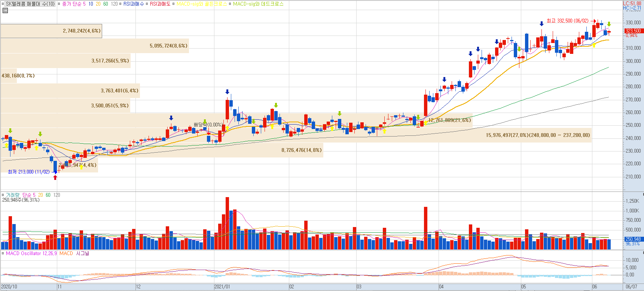Click the 거래량 volume panel label
Image resolution: width=644 pixels, height=291 pixels.
[x=12, y=195]
